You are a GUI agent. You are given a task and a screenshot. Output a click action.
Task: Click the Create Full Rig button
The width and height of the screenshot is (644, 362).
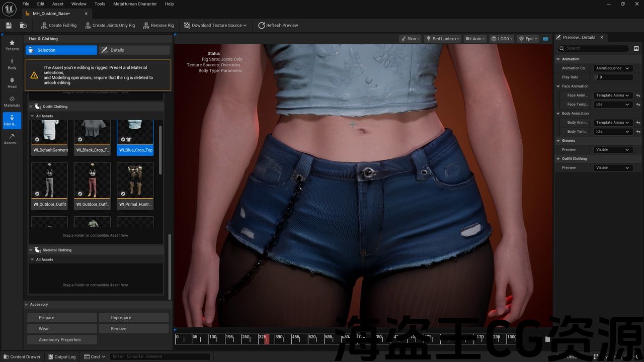tap(58, 25)
